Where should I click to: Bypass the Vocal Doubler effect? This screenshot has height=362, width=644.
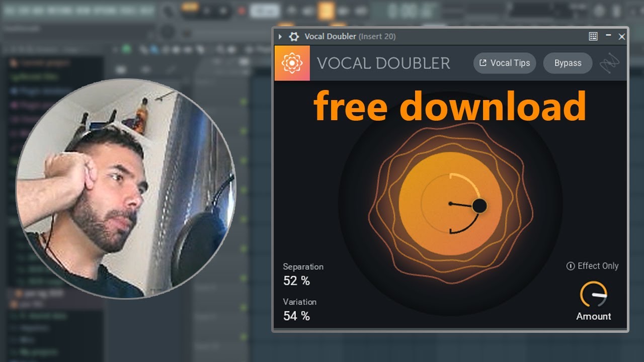pos(568,63)
